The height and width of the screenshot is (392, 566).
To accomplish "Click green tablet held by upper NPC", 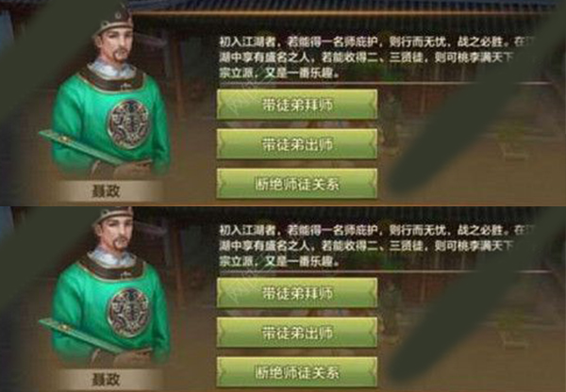I will (x=79, y=147).
